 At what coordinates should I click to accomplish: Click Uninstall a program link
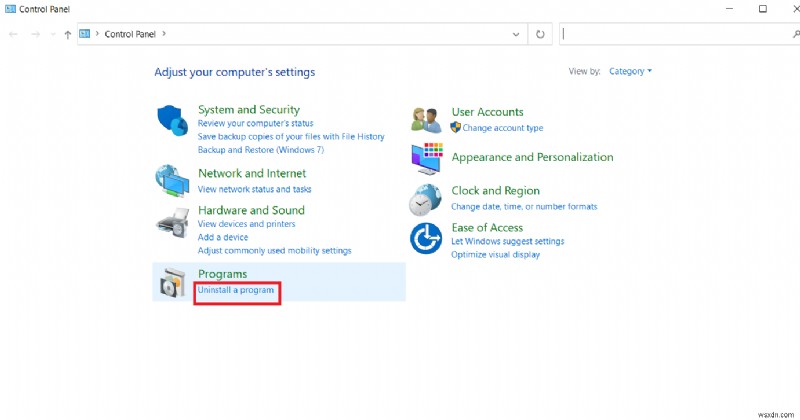tap(236, 290)
